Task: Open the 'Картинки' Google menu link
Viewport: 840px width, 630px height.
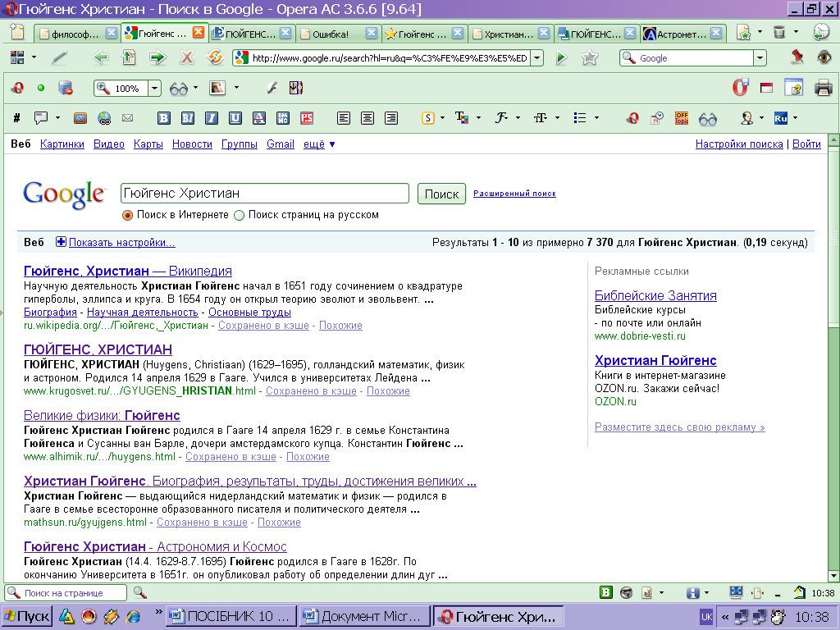Action: (x=62, y=144)
